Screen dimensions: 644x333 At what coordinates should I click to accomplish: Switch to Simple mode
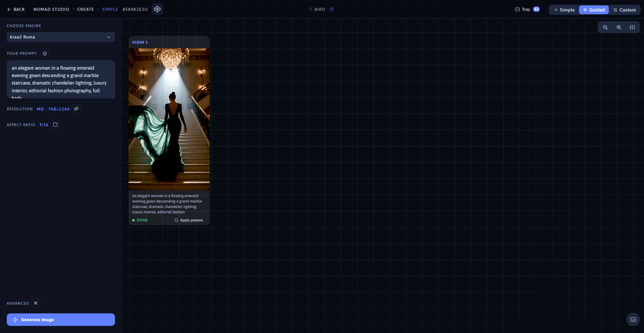click(x=564, y=10)
